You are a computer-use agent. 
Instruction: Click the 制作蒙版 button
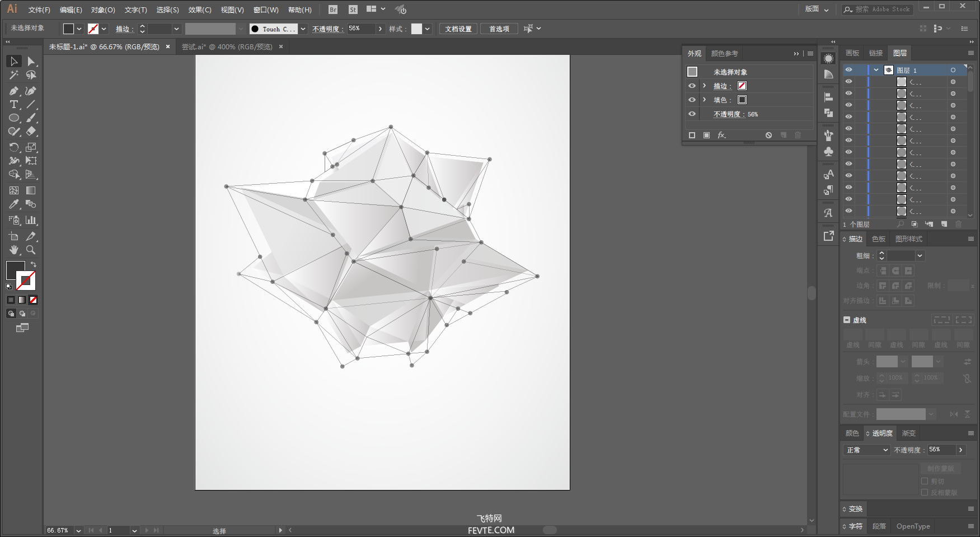click(941, 468)
